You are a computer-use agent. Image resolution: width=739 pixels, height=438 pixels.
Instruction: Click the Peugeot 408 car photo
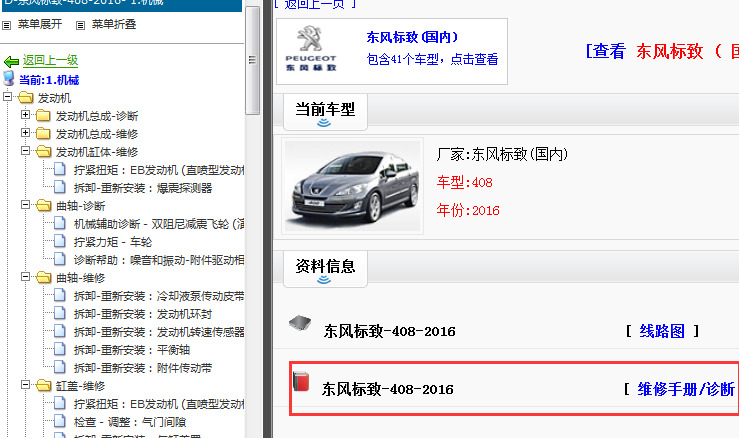pyautogui.click(x=353, y=186)
